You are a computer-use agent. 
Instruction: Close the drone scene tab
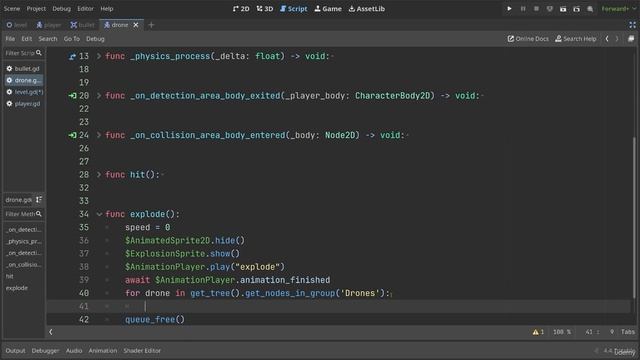(136, 25)
